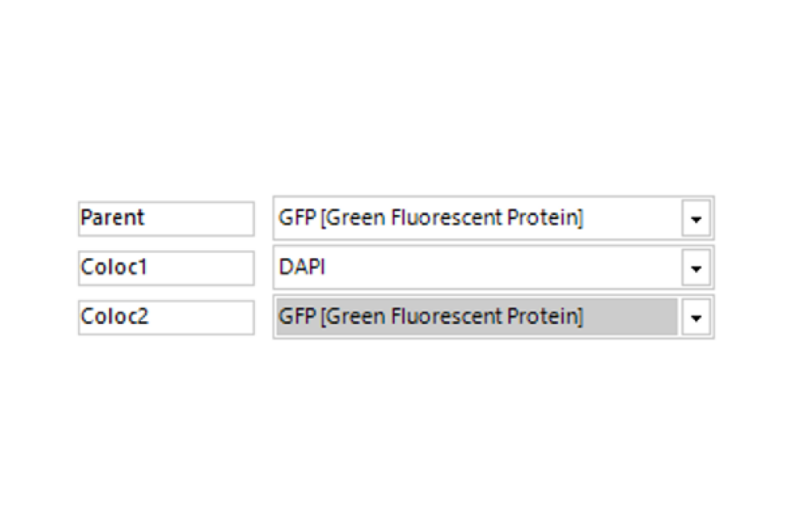The height and width of the screenshot is (532, 798).
Task: Click the DAPI value in the Coloc1 combo box
Action: point(302,268)
